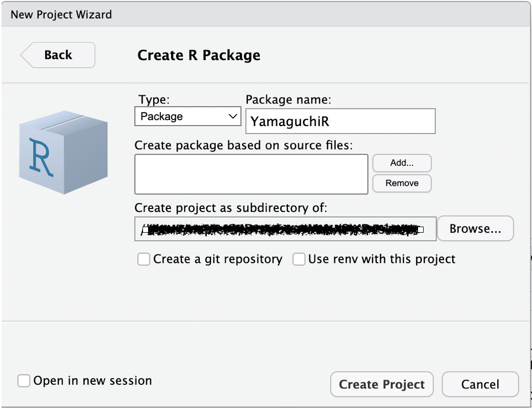Click the Package name field containing YamaguchiR

coord(340,122)
